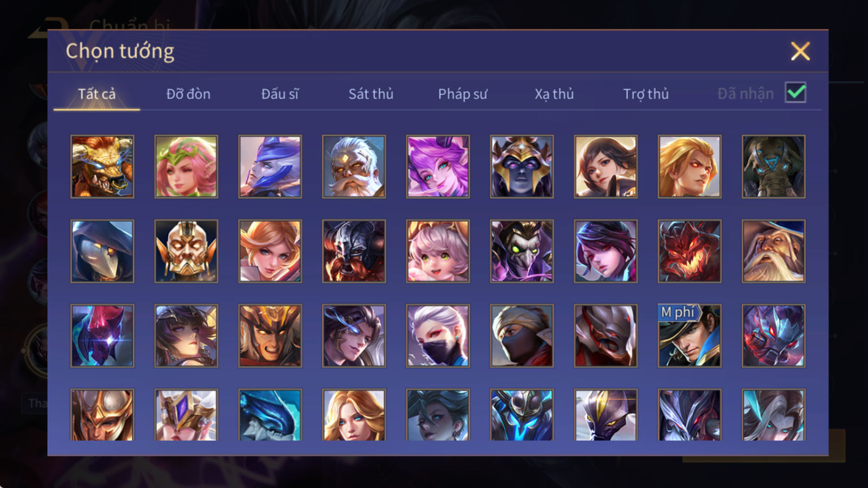868x488 pixels.
Task: Choose the golden masked bearded hero portrait
Action: click(186, 251)
